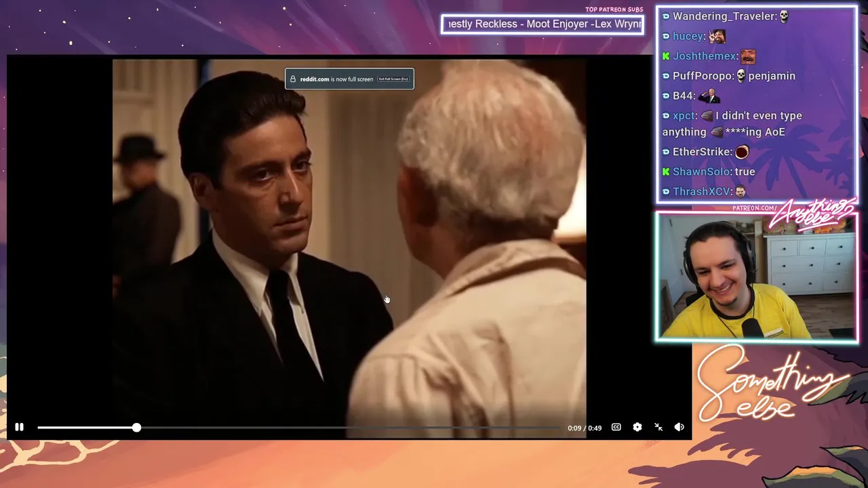Screen dimensions: 868x488
Task: Click the emote in hucey's message
Action: point(717,36)
